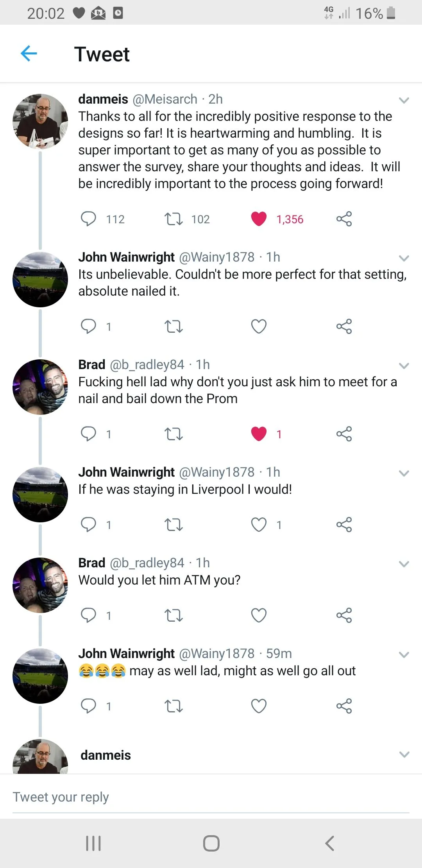Open chevron menu on "Would you let him" tweet
The image size is (422, 868).
404,564
